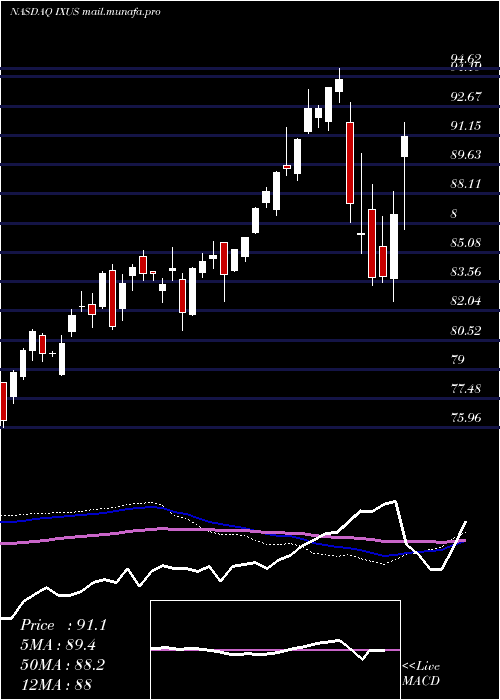Select the 82.04 price level label

(466, 302)
